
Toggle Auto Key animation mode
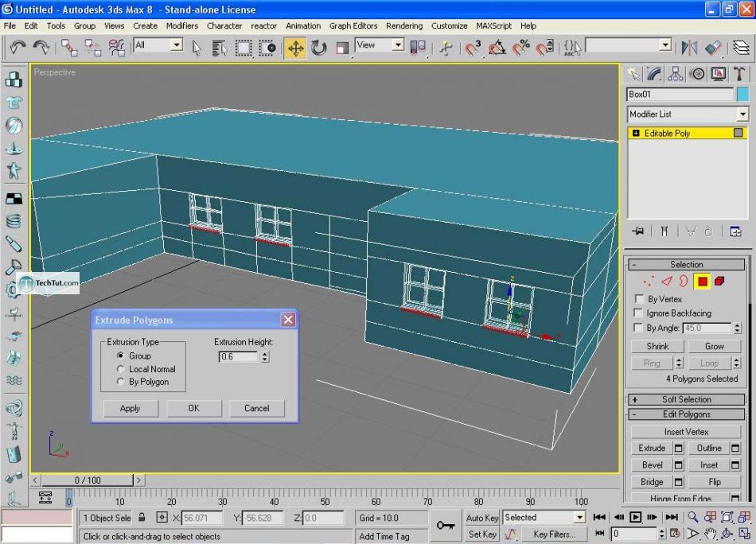pyautogui.click(x=481, y=518)
